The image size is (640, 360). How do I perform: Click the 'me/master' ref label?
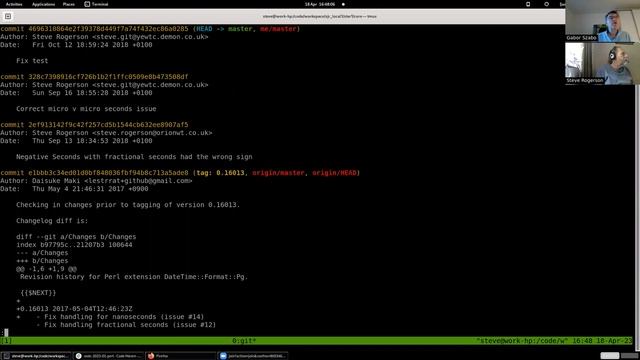click(x=278, y=29)
